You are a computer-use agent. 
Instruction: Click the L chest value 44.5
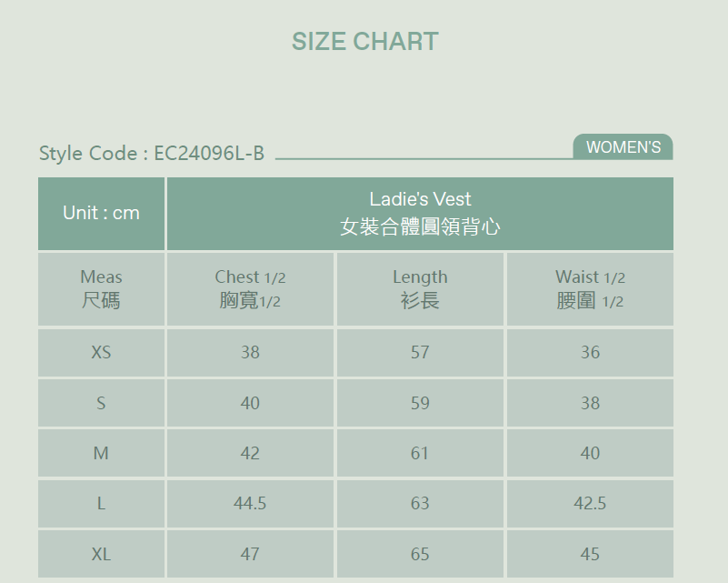pos(250,503)
